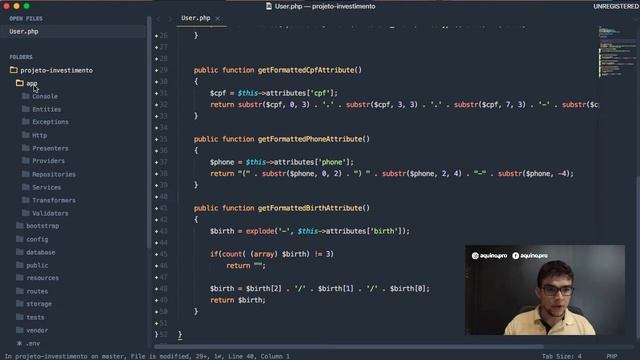Open the Validators folder
This screenshot has width=640, height=360.
pos(50,213)
